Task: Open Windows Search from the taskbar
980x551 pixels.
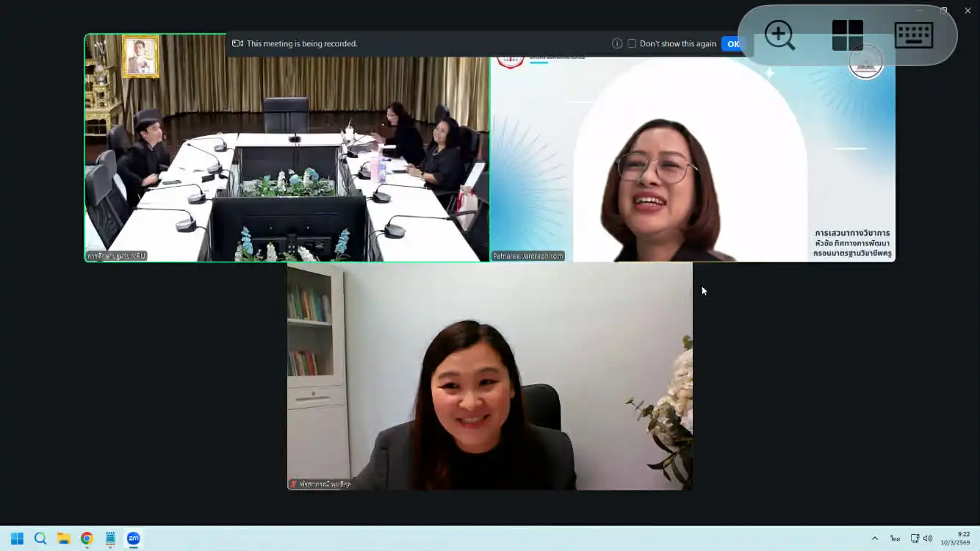Action: pyautogui.click(x=40, y=539)
